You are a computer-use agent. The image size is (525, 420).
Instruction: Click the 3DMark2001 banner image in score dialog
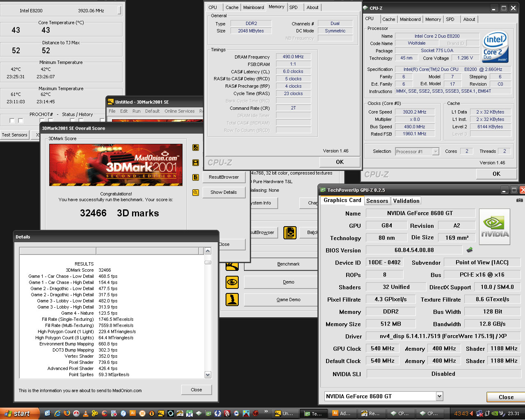point(116,165)
